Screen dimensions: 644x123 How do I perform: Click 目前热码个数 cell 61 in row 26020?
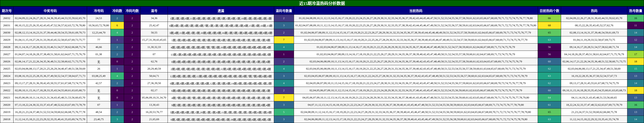549,105
